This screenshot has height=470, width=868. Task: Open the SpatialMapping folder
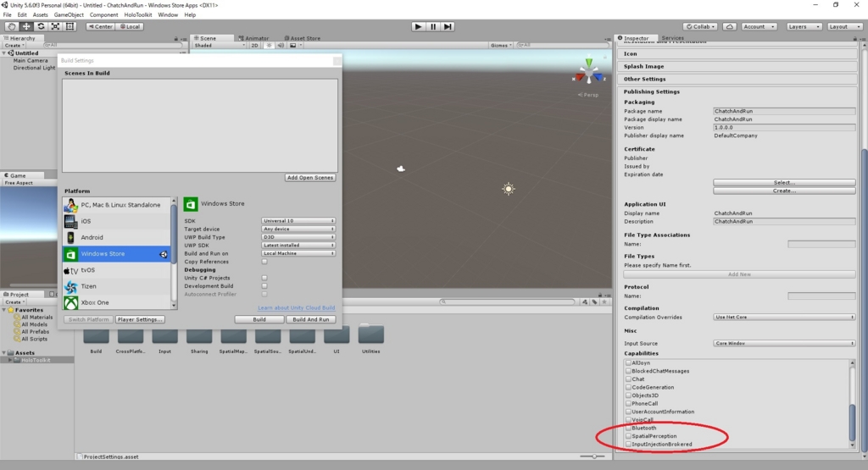(x=233, y=339)
